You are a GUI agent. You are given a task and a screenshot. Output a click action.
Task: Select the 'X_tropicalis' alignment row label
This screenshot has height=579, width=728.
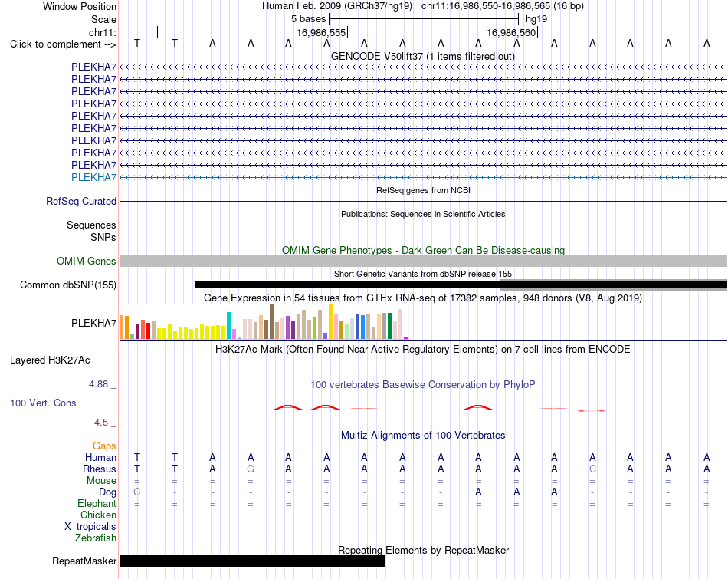pos(90,527)
